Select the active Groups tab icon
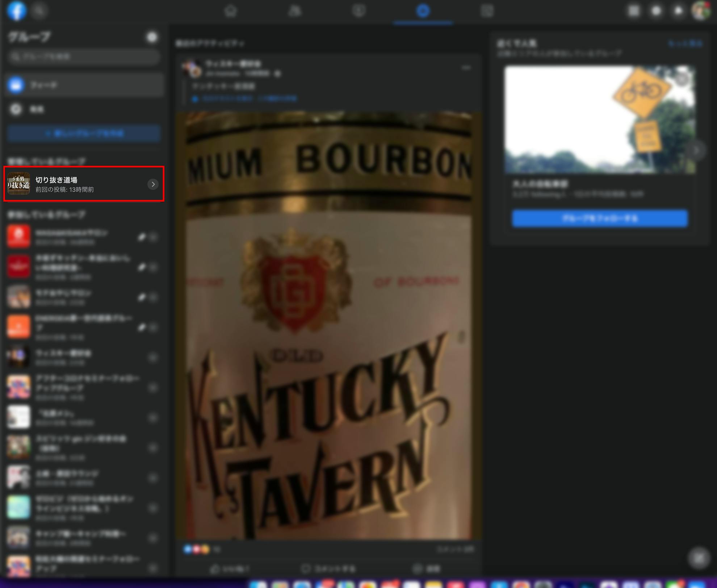The width and height of the screenshot is (717, 588). [x=423, y=11]
